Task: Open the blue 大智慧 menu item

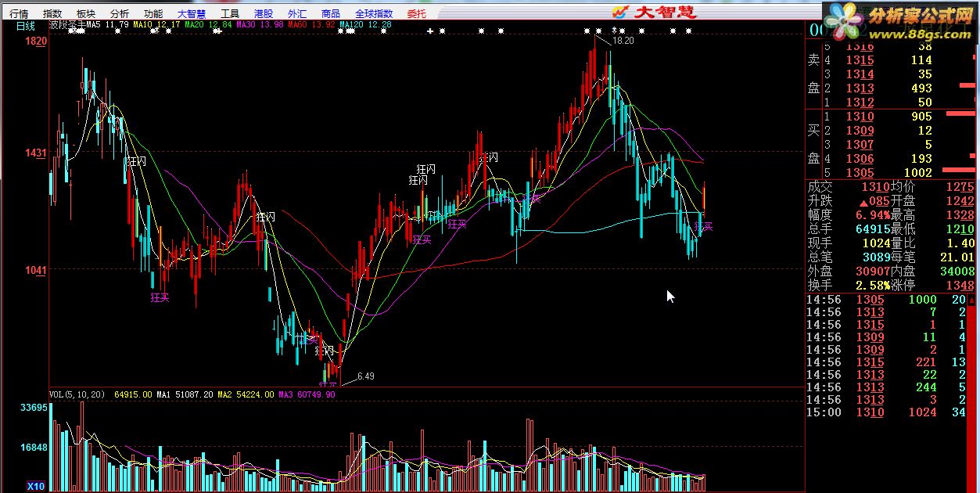Action: [x=192, y=13]
